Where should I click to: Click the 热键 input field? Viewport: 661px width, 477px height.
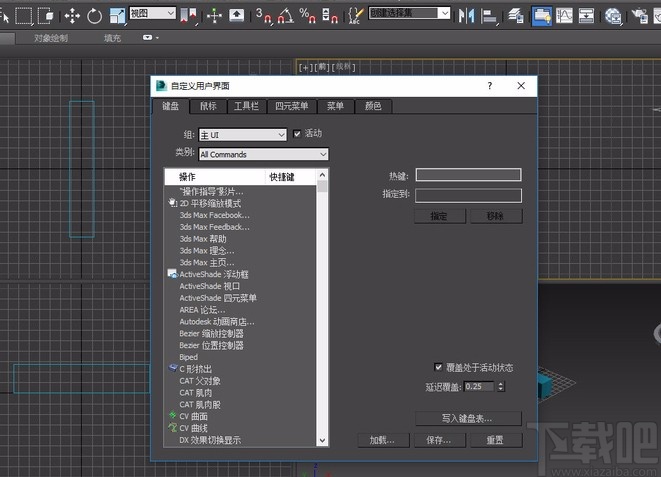click(x=468, y=174)
